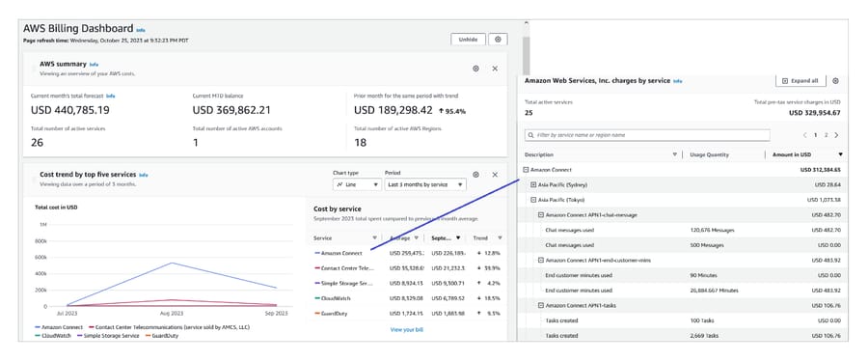This screenshot has height=361, width=868.
Task: Sort Cost by service table by Service column
Action: (374, 238)
